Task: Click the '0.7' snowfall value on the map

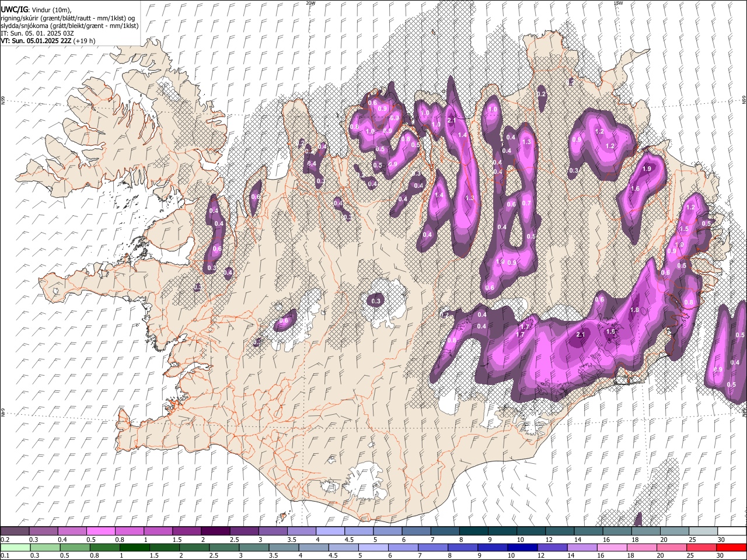Action: click(x=526, y=203)
